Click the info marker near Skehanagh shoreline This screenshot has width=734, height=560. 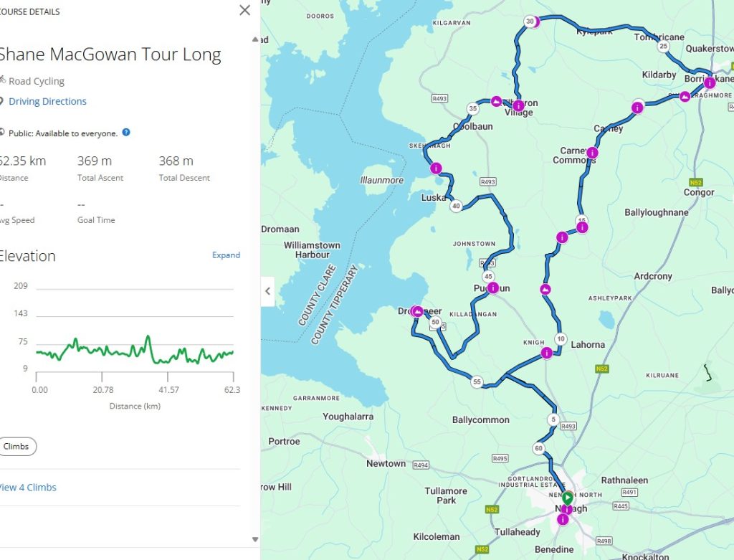[436, 169]
